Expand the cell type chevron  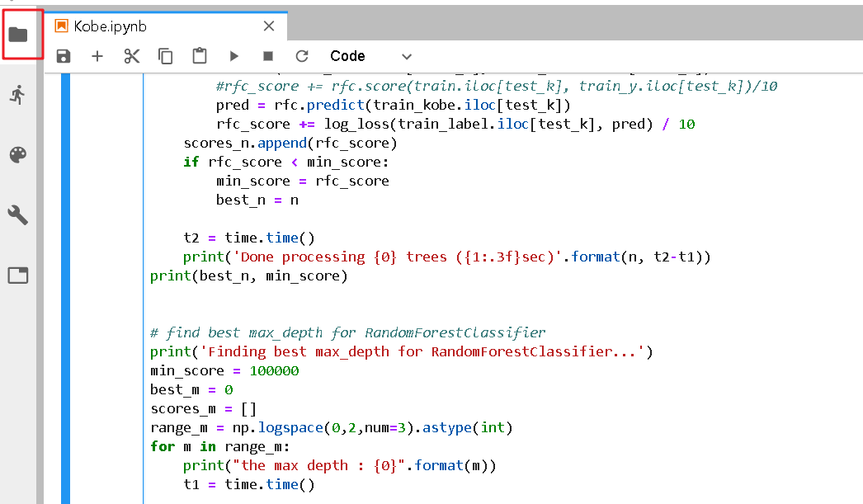click(405, 56)
